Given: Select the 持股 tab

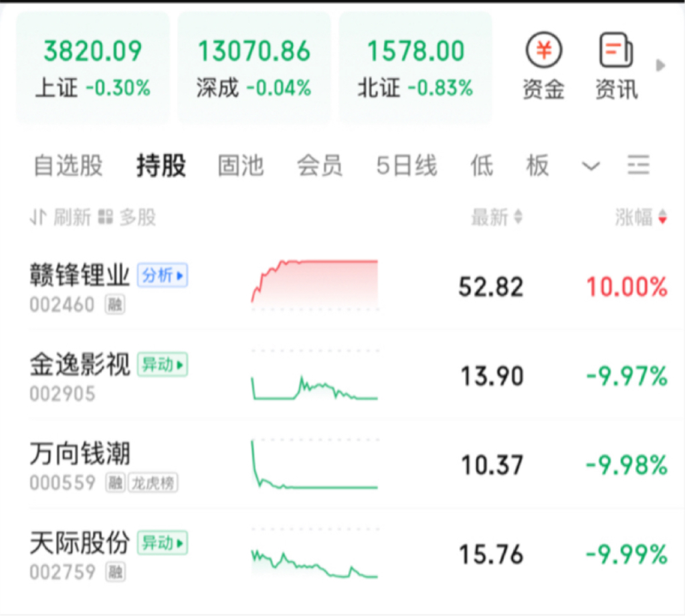Looking at the screenshot, I should coord(161,166).
